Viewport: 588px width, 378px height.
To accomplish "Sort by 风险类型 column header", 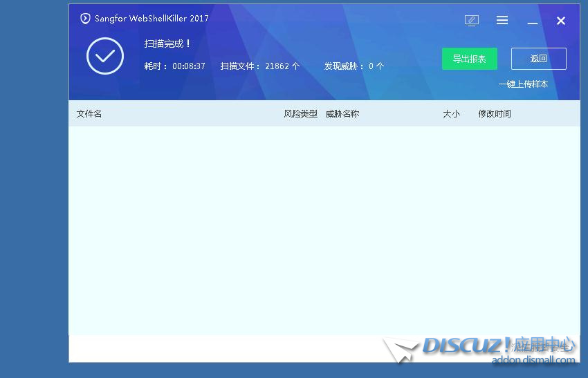I will [300, 113].
